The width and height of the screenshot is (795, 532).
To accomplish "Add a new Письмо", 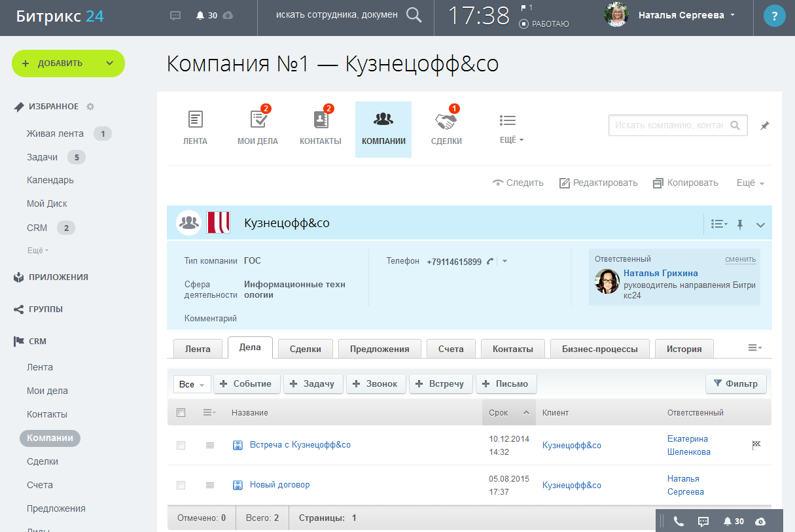I will (x=506, y=384).
